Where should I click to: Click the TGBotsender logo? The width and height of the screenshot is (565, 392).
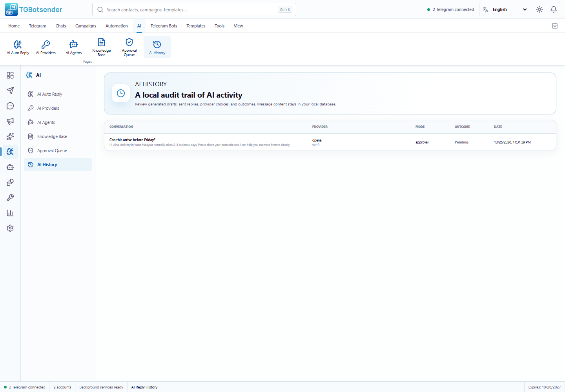tap(33, 9)
